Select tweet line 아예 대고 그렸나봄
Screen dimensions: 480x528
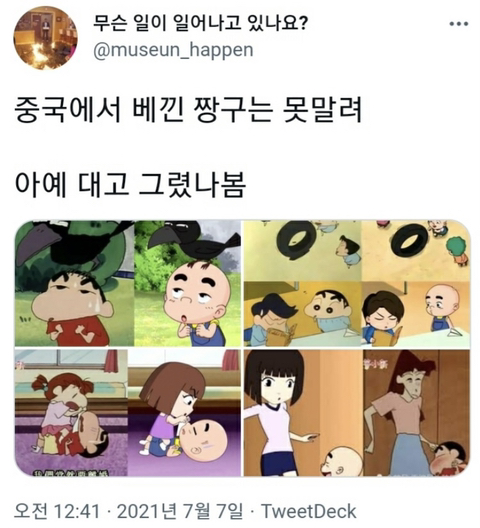click(130, 184)
